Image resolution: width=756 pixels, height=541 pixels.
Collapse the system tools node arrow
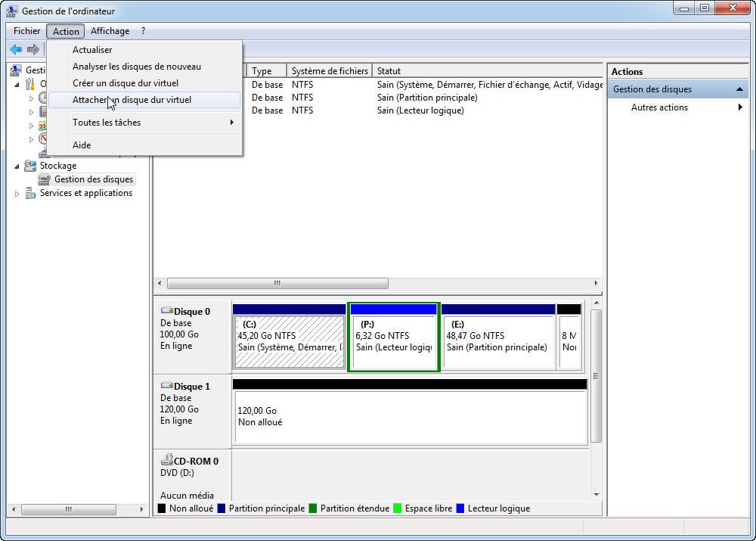tap(17, 85)
